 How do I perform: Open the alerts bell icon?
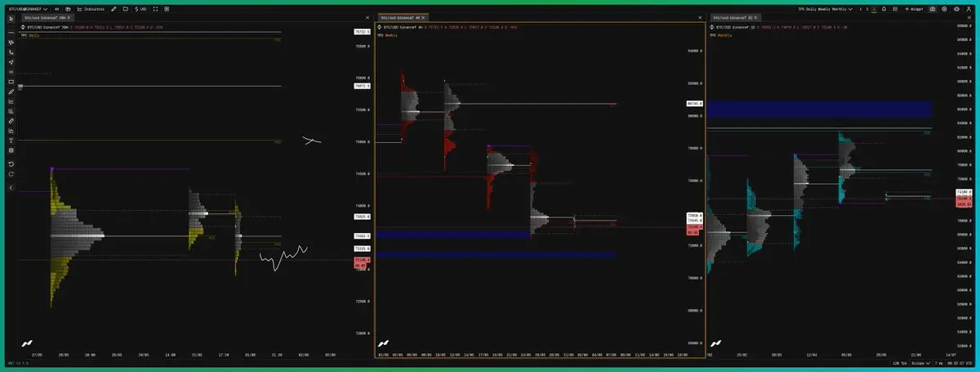[x=884, y=9]
